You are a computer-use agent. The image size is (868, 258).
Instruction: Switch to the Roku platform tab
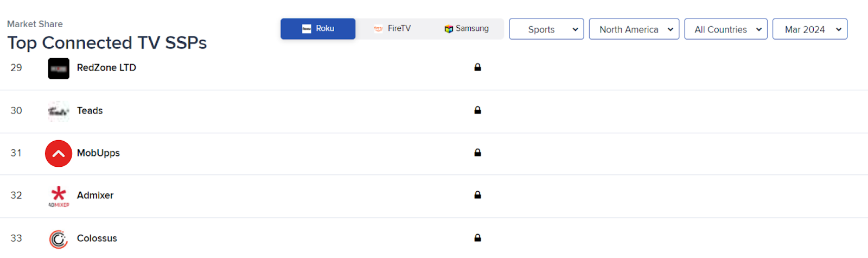click(318, 29)
